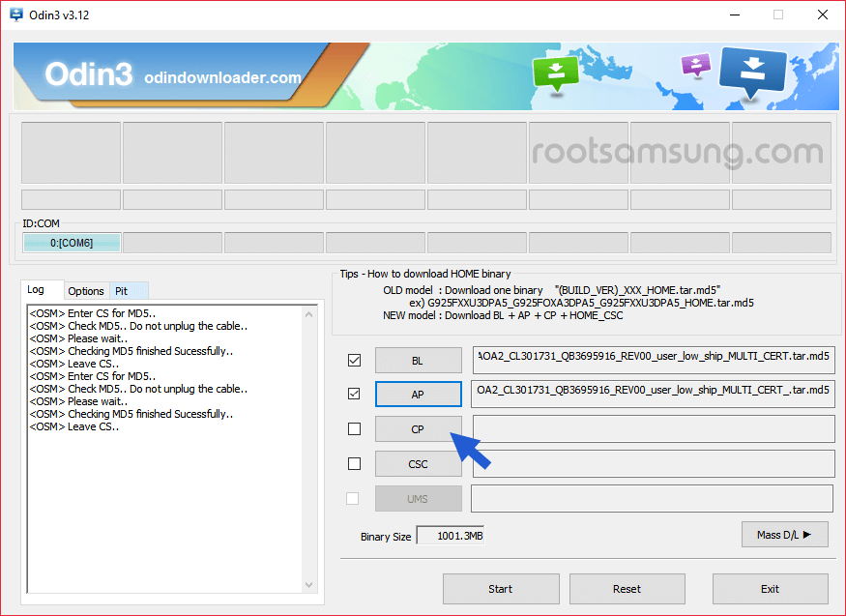
Task: Click the last '<OSM> Leave CS..' log line
Action: [x=73, y=426]
